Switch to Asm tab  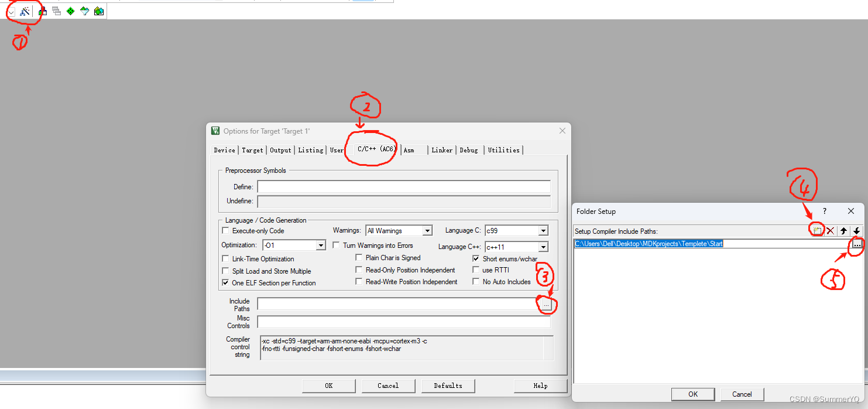point(409,151)
